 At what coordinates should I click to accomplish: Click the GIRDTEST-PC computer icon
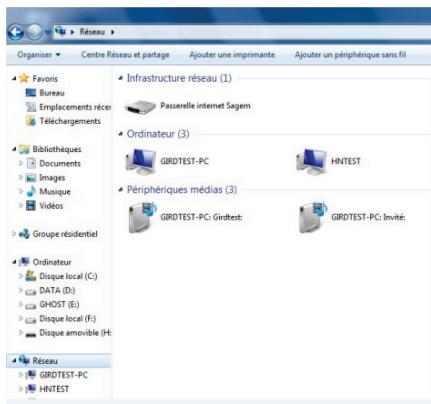pos(141,161)
